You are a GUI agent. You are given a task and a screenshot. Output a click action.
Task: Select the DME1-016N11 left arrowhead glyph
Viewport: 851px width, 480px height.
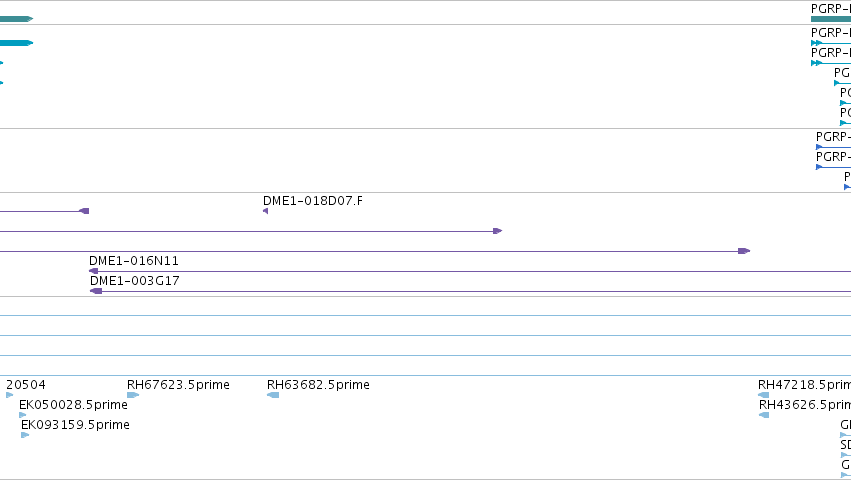(x=93, y=271)
